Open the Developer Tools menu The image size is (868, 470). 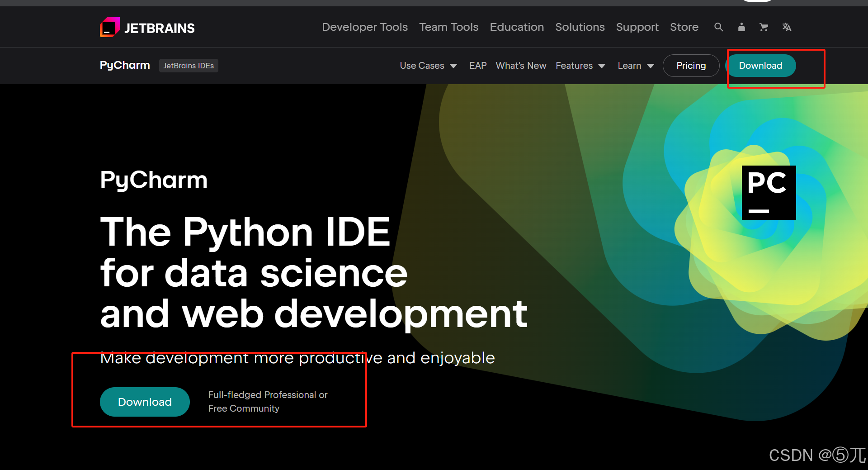365,27
